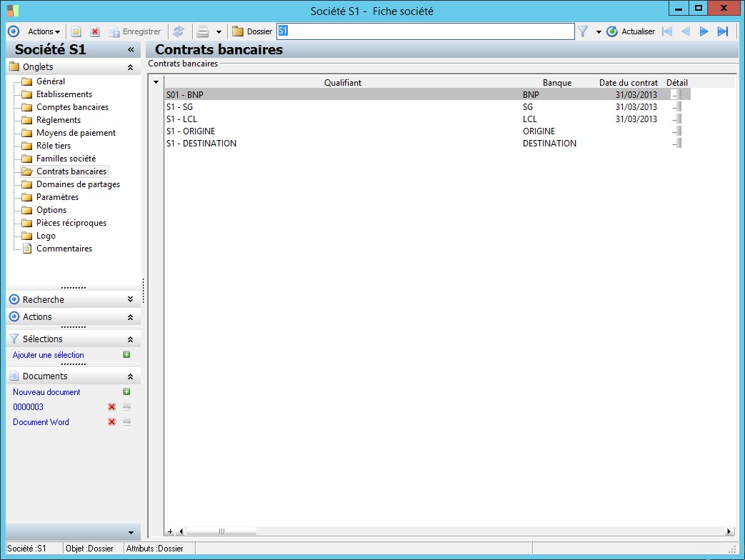This screenshot has width=745, height=560.
Task: Go to the previous record
Action: click(686, 31)
